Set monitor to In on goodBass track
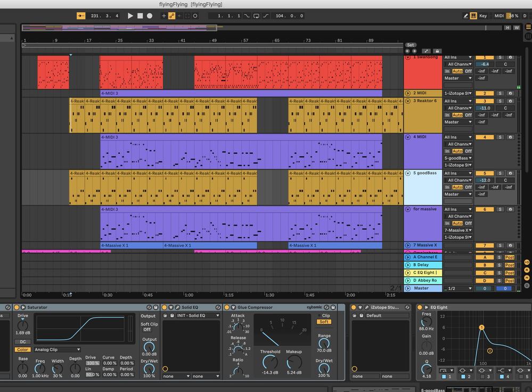The image size is (532, 392). tap(447, 187)
